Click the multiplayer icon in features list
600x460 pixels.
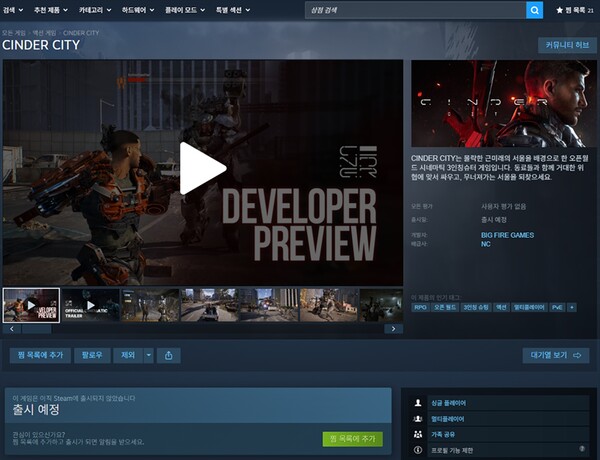tap(418, 419)
